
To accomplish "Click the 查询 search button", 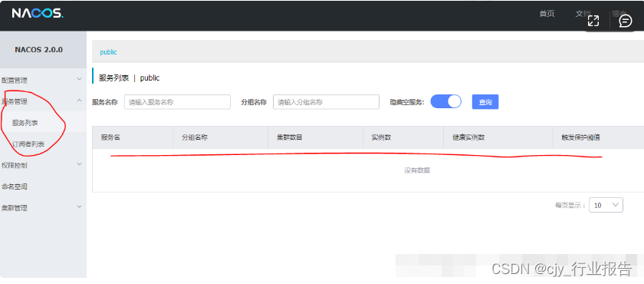I will coord(485,102).
